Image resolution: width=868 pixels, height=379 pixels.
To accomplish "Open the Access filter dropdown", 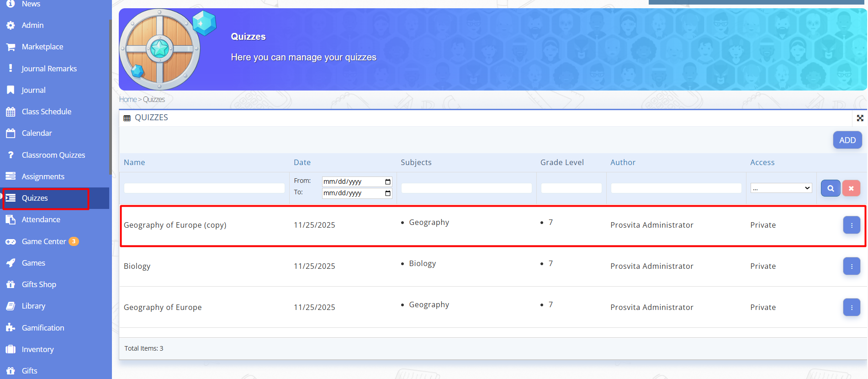I will (x=781, y=188).
